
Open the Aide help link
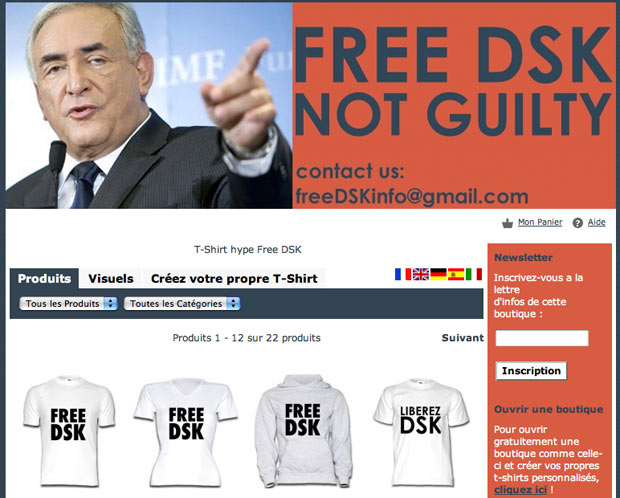coord(596,222)
